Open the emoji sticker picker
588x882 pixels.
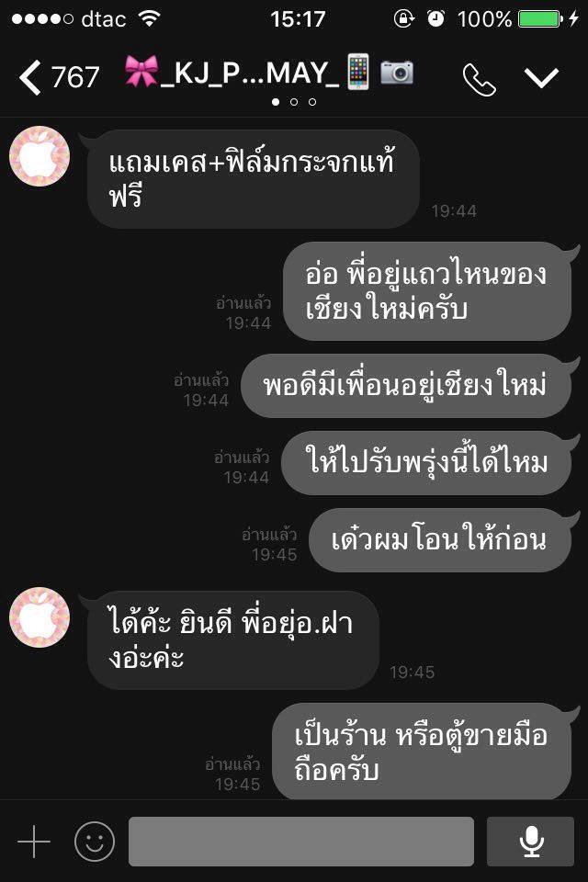(x=95, y=842)
